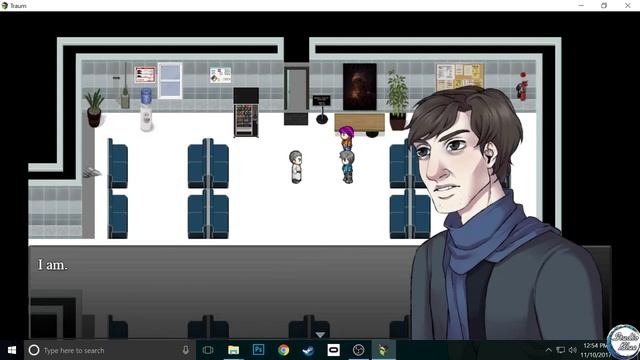Click the water cooler by the wall
The width and height of the screenshot is (640, 360).
coord(146,110)
